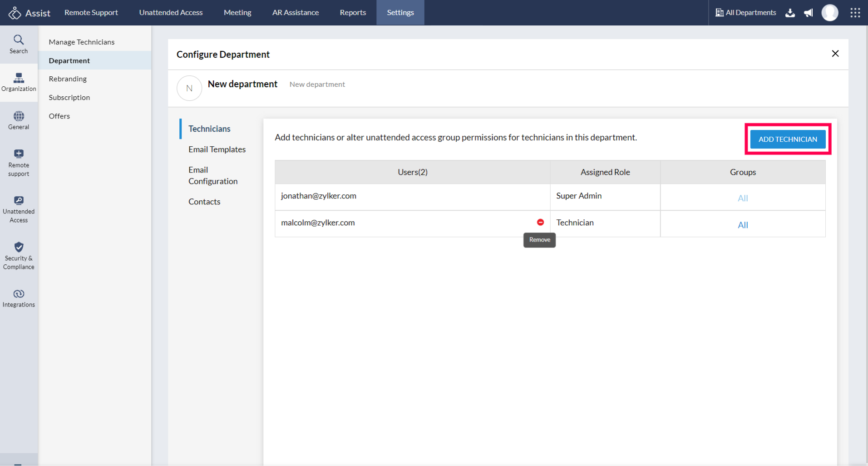The height and width of the screenshot is (466, 868).
Task: Open the Contacts section
Action: pyautogui.click(x=204, y=202)
